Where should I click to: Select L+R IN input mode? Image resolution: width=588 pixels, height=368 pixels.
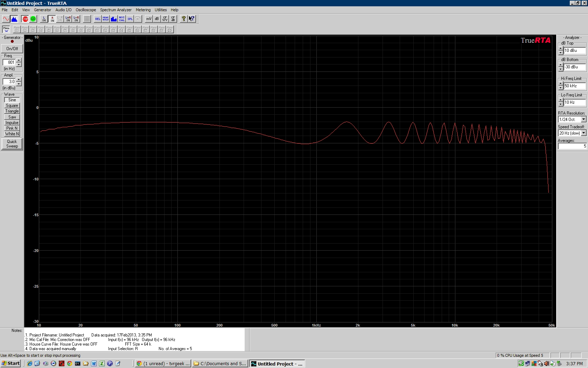pos(68,19)
